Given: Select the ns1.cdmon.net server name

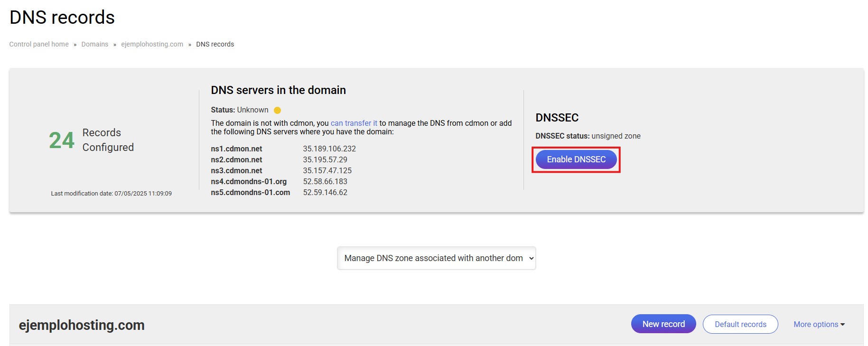Looking at the screenshot, I should (236, 149).
